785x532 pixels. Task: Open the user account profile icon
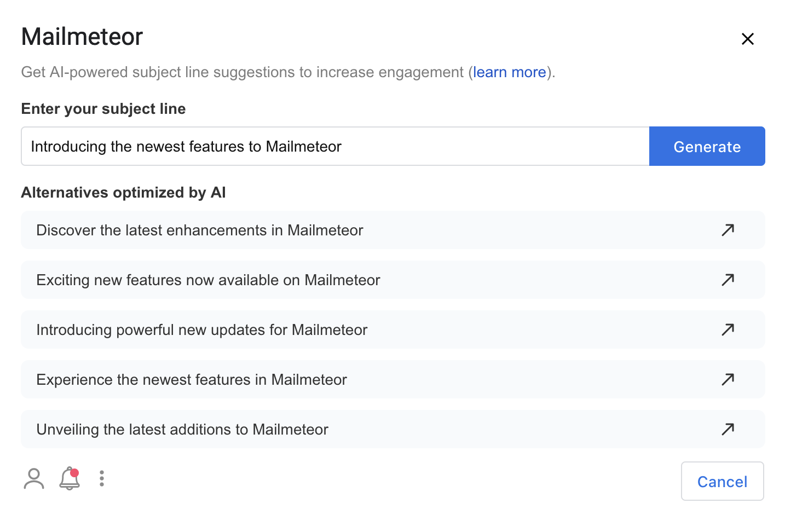pyautogui.click(x=34, y=478)
